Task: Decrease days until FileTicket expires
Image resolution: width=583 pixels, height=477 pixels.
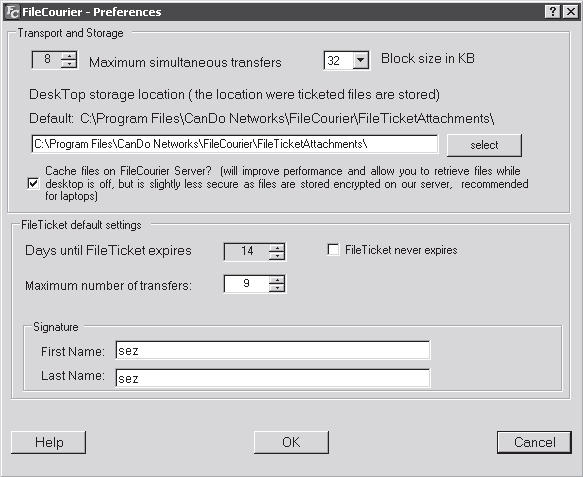Action: click(277, 256)
